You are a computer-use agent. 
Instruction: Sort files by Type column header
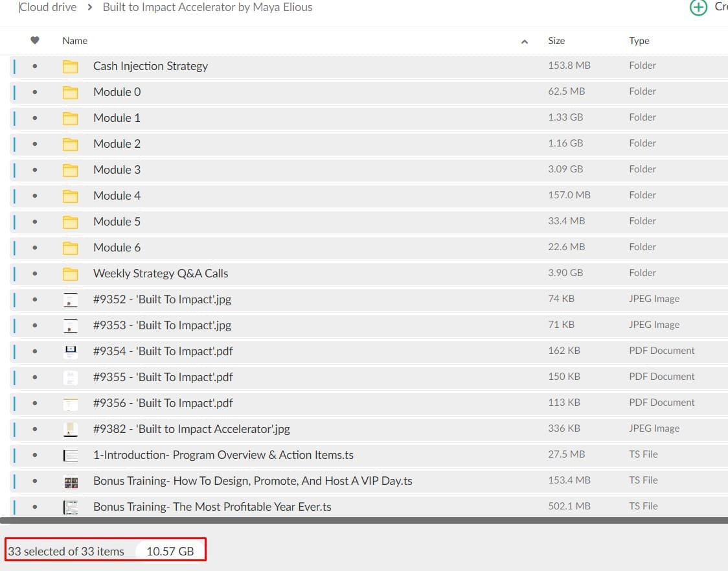[x=639, y=40]
